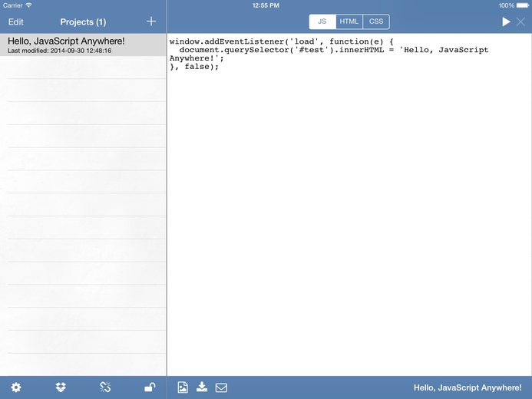
Task: Click into the JavaScript code editor
Action: (349, 204)
